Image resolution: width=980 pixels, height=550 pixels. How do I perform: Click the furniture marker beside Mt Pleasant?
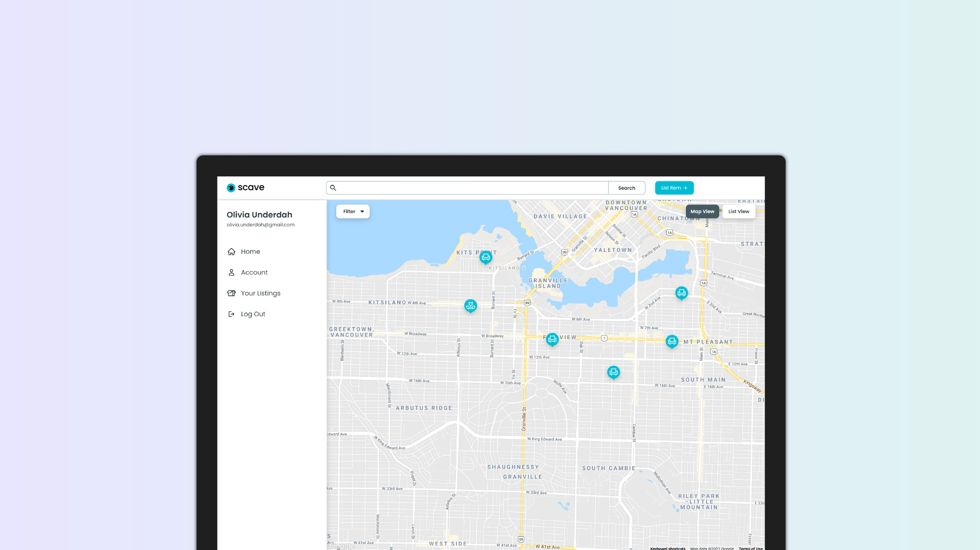click(x=672, y=341)
